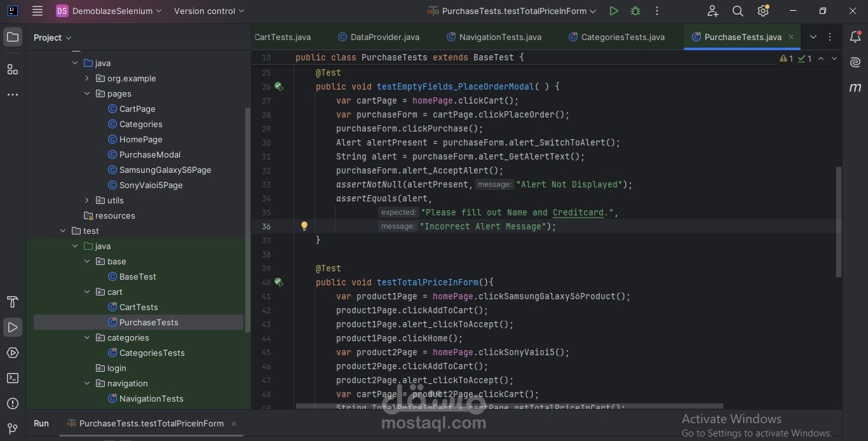Collapse the test folder node

click(x=63, y=231)
